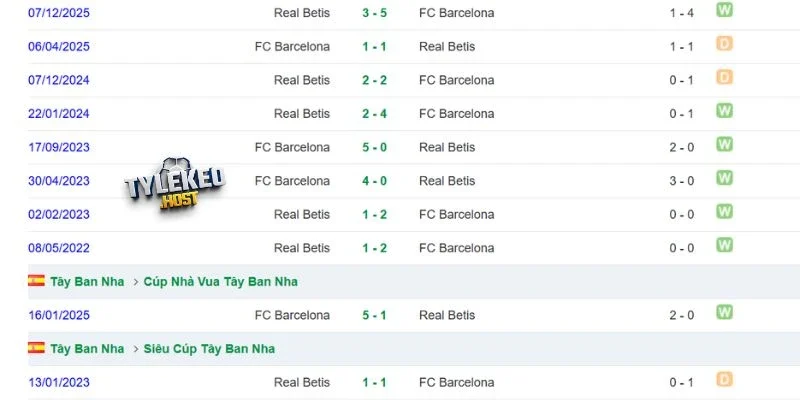
Task: Open the 08/05/2022 match date link
Action: [59, 248]
